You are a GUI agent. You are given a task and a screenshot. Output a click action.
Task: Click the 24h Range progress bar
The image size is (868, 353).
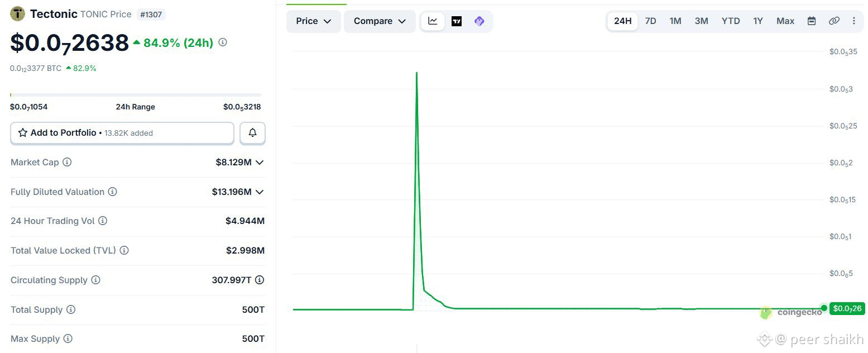[136, 95]
